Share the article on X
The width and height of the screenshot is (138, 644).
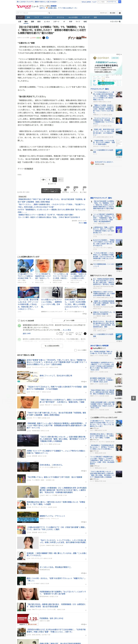(x=44, y=38)
